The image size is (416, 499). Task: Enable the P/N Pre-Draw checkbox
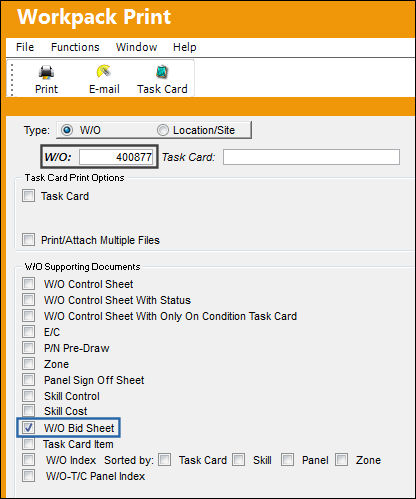point(28,348)
